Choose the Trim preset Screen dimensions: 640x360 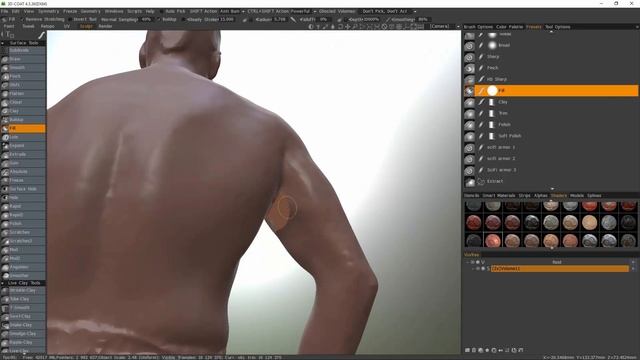551,113
